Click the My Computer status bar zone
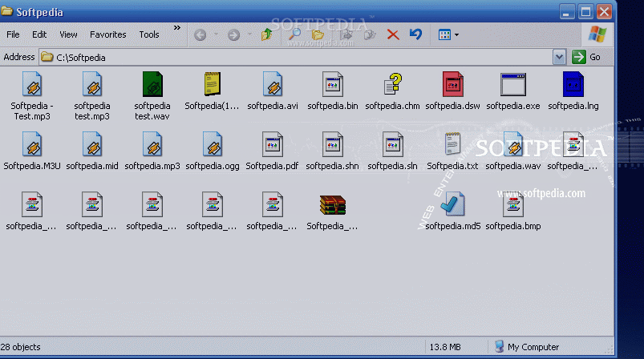 [x=527, y=347]
